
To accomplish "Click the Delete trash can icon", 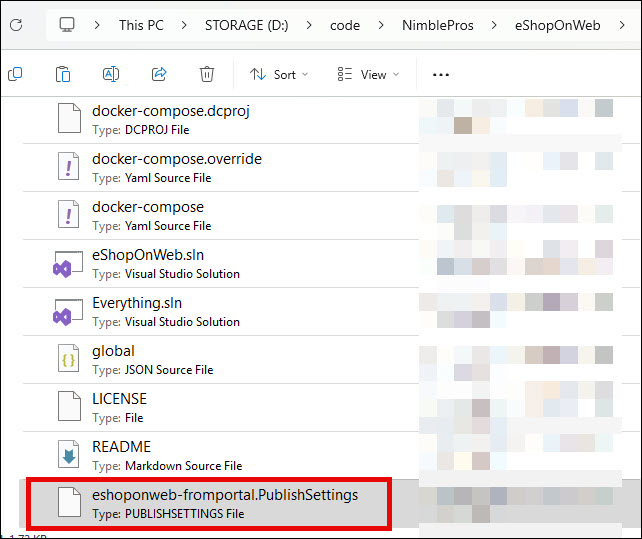I will 207,74.
